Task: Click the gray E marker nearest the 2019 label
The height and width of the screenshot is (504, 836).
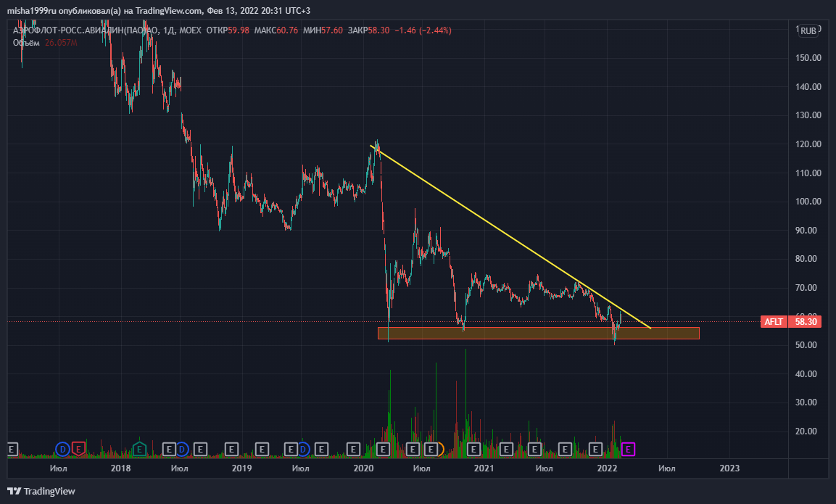Action: pyautogui.click(x=231, y=450)
